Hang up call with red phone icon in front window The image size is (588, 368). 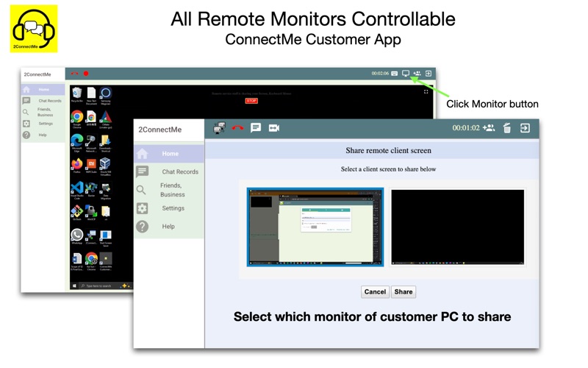coord(237,128)
